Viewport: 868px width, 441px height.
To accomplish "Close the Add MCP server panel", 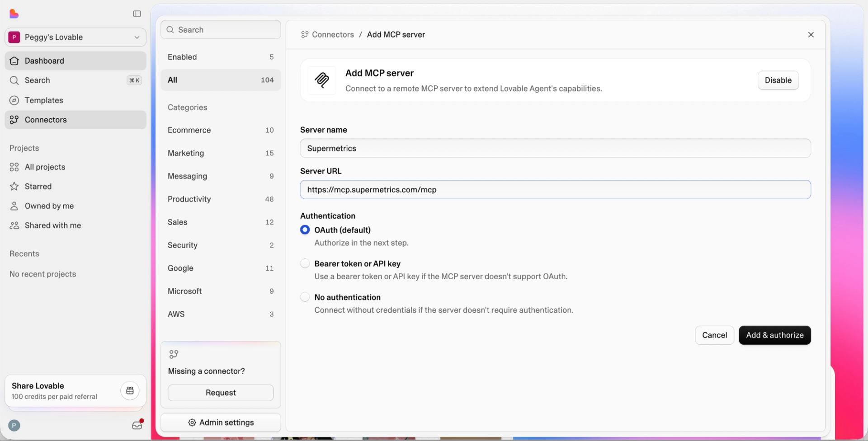I will (811, 35).
